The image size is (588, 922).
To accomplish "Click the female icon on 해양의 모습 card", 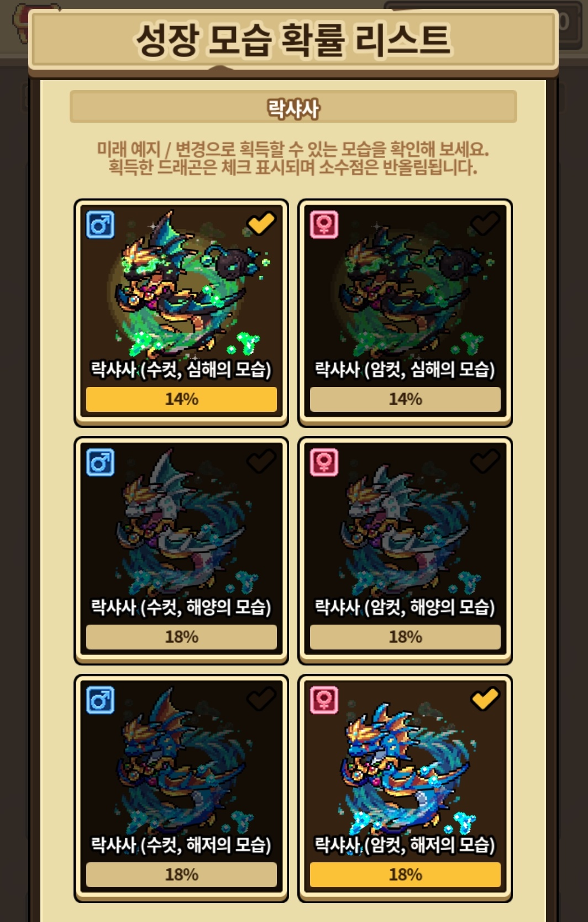I will [324, 463].
